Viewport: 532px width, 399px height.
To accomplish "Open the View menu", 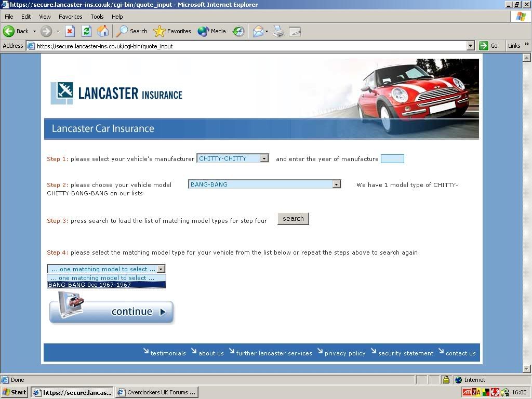I will pos(45,17).
